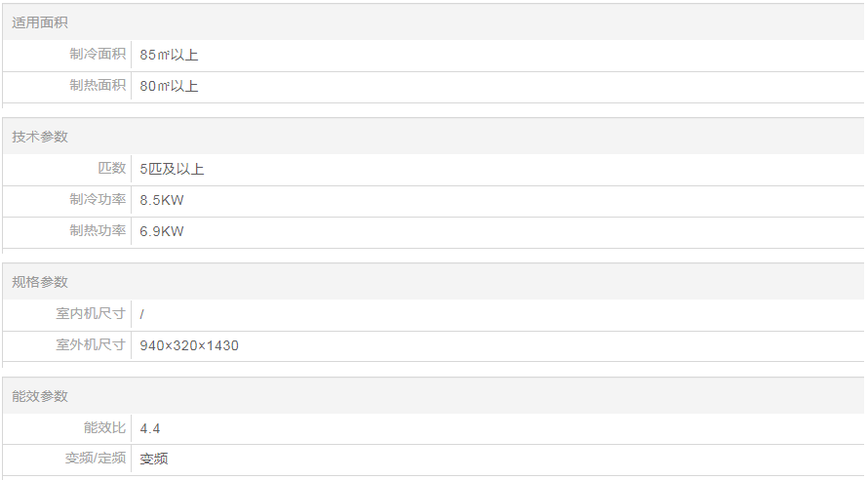Screen dimensions: 868x480
Task: Click the 80㎡以上 heating area value
Action: coord(169,87)
